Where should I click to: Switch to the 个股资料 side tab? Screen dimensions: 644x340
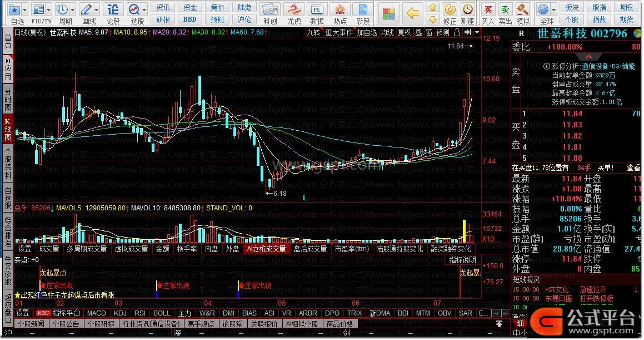click(8, 163)
